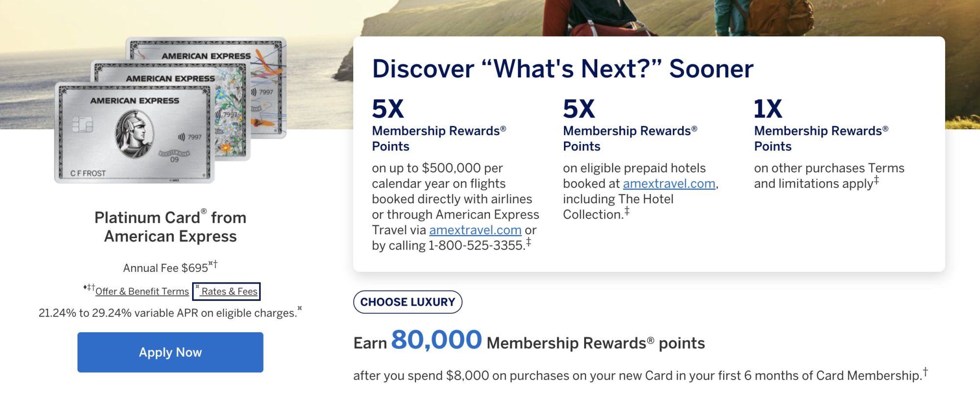
Task: Follow amextravel.com link in prepaid hotels description
Action: 669,184
